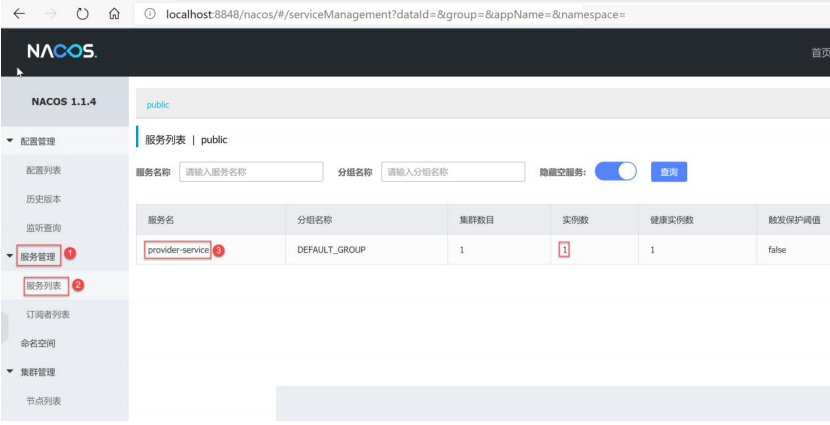Go back with the browser back arrow
830x425 pixels.
pyautogui.click(x=19, y=14)
